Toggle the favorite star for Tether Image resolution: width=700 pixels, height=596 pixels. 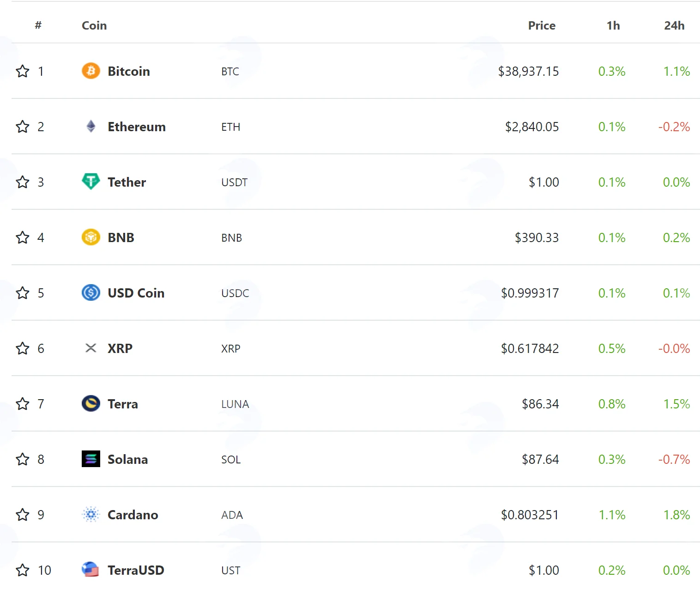[x=23, y=182]
